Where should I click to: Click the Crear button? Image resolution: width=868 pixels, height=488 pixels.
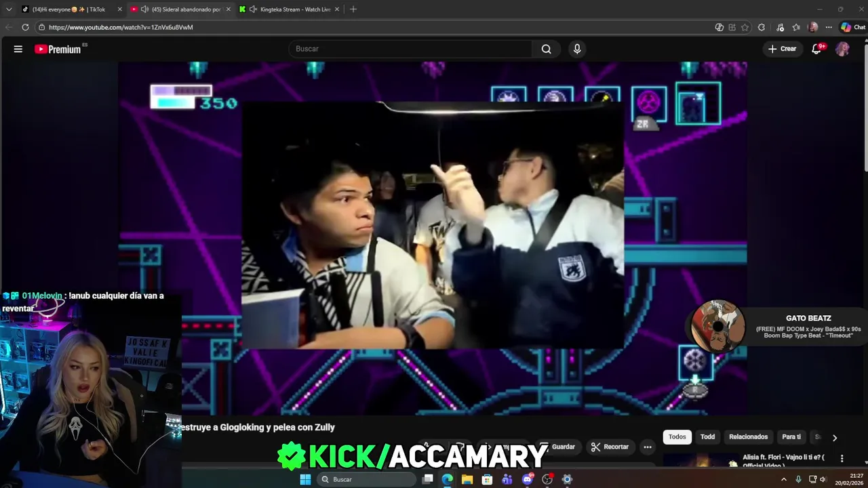pyautogui.click(x=782, y=49)
